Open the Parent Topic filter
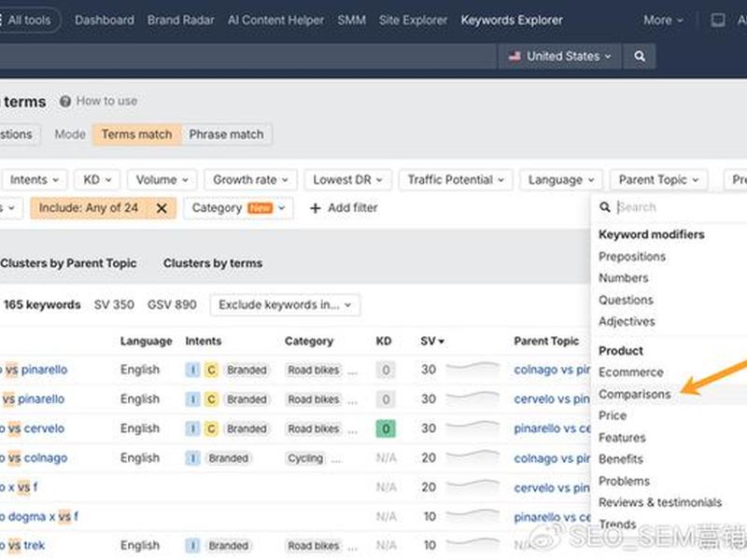 658,180
